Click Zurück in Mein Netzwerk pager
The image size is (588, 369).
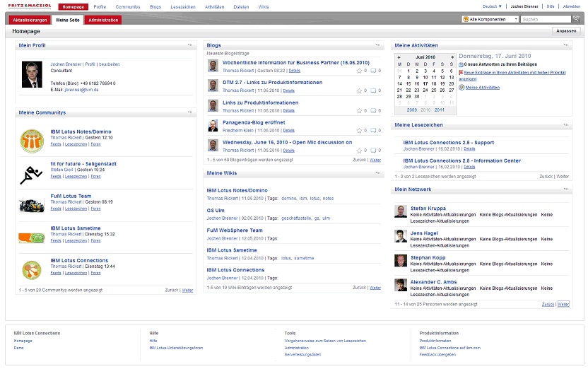548,305
